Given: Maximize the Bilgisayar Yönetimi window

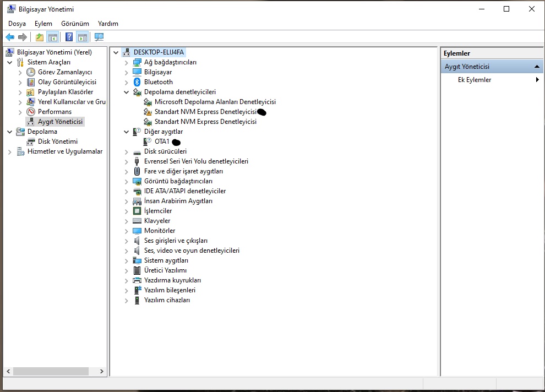Looking at the screenshot, I should 506,9.
